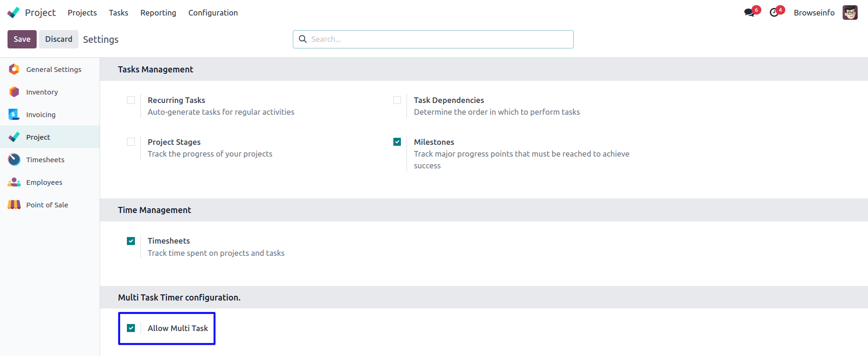The width and height of the screenshot is (868, 356).
Task: Click the Save button
Action: tap(22, 40)
